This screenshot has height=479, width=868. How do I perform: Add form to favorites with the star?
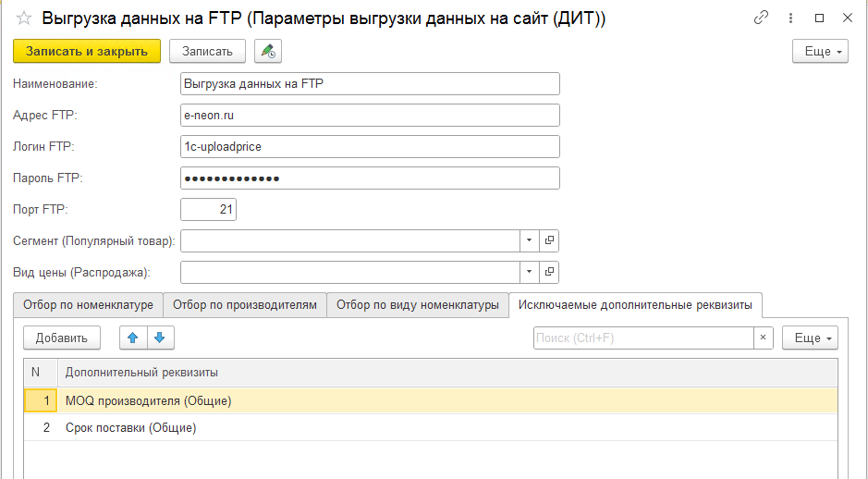[24, 18]
